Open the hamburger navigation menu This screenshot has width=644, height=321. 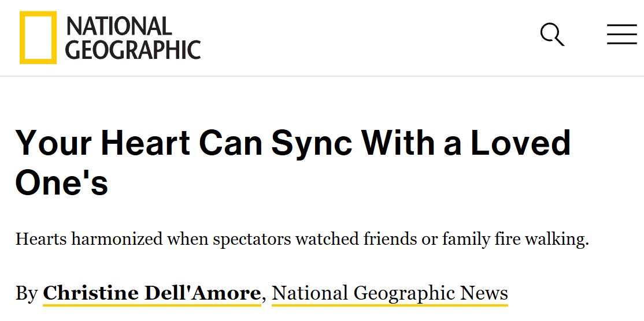621,35
